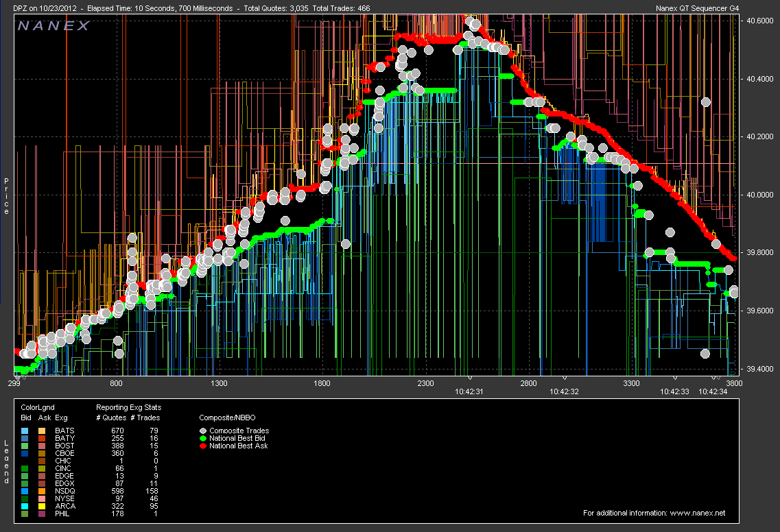This screenshot has width=780, height=532.
Task: Click the 40.6000 price axis label
Action: (x=760, y=21)
